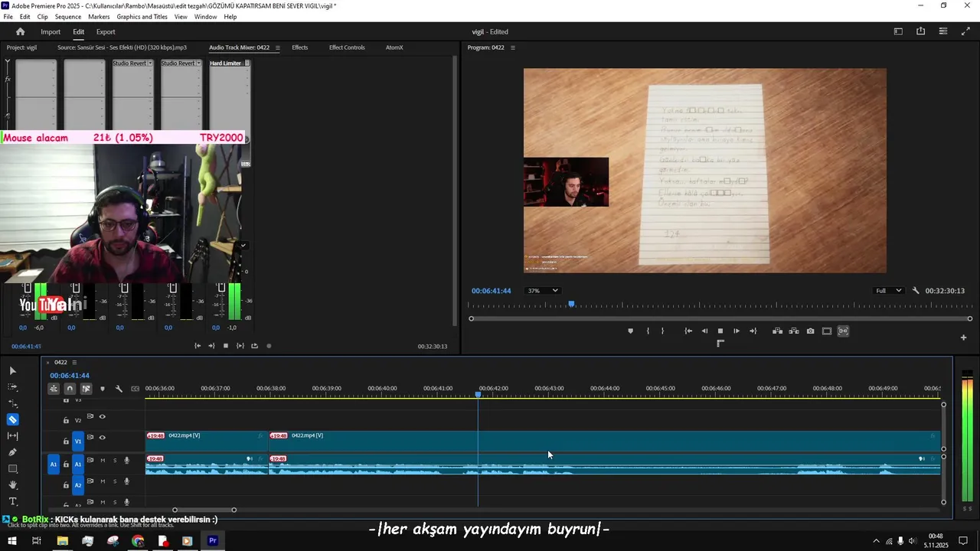Select the Track Select Forward tool

coord(12,386)
